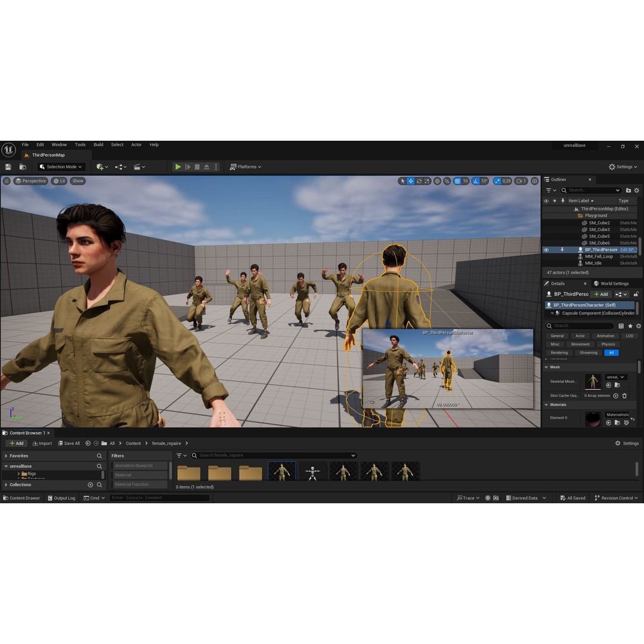The image size is (644, 644).
Task: Click the Stop simulation square button
Action: [x=197, y=167]
